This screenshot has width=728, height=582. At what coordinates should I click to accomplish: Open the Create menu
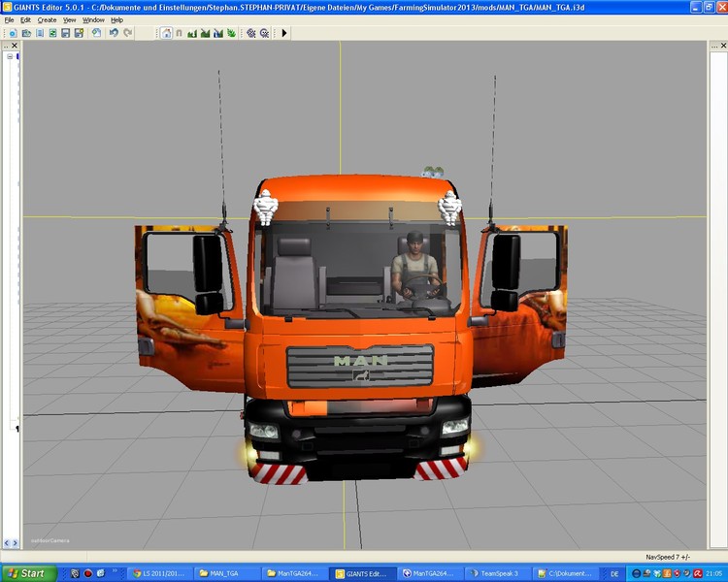pos(47,20)
